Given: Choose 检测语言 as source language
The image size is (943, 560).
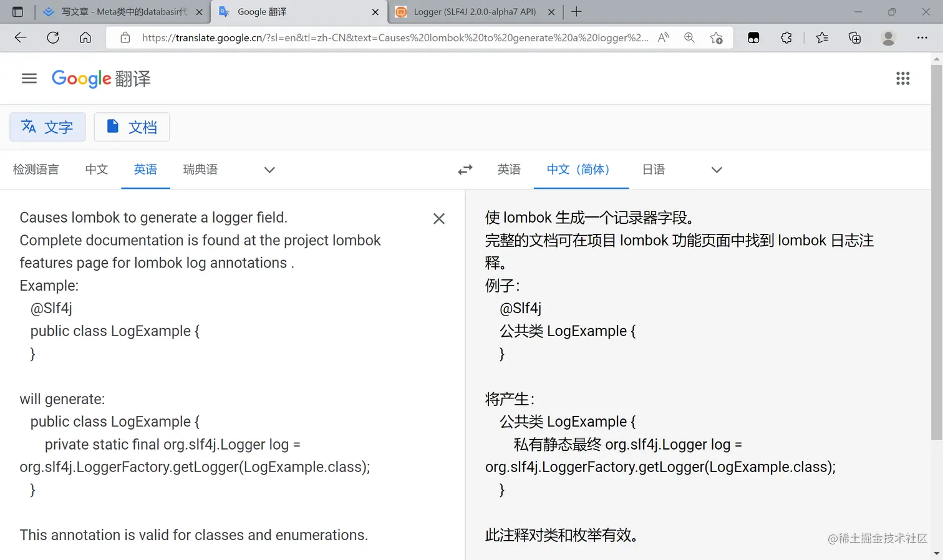Looking at the screenshot, I should pyautogui.click(x=36, y=170).
